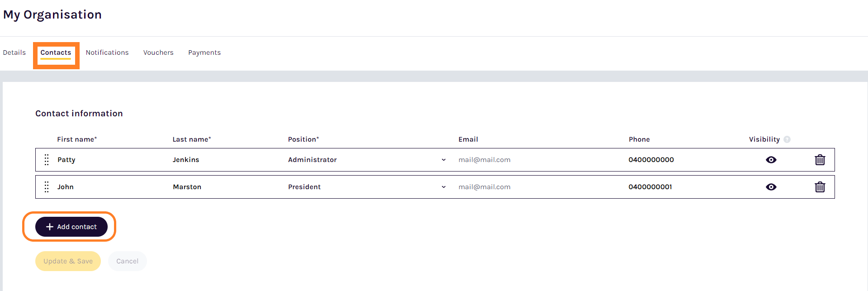Click the Visibility column header label
868x291 pixels.
pyautogui.click(x=764, y=139)
